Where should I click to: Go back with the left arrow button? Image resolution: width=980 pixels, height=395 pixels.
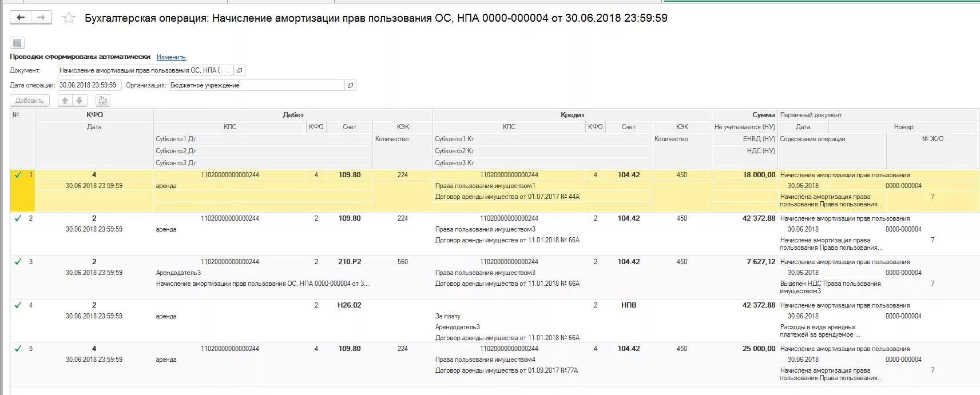[21, 18]
